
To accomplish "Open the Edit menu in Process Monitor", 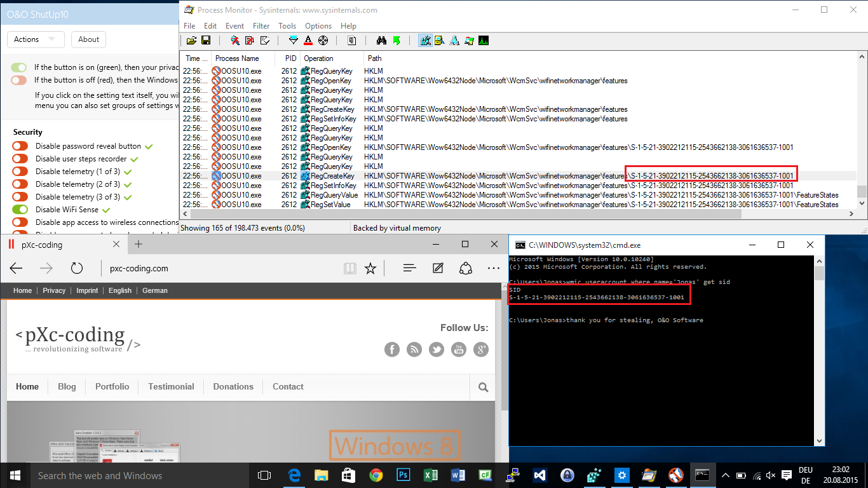I will pyautogui.click(x=210, y=26).
